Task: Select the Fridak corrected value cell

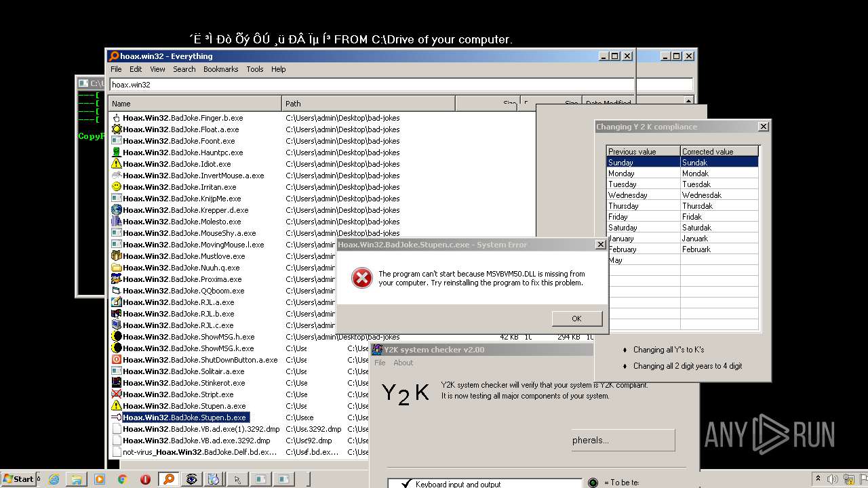Action: (719, 217)
